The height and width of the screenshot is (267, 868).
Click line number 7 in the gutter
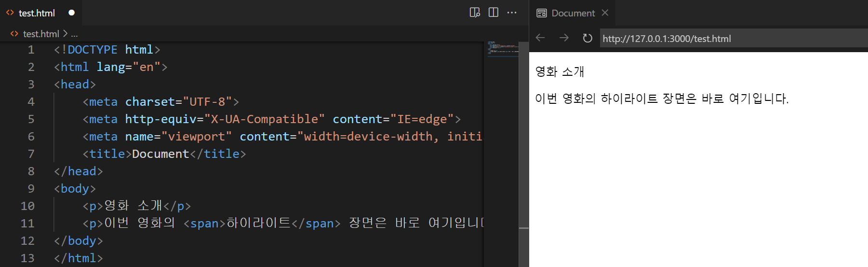(x=31, y=154)
